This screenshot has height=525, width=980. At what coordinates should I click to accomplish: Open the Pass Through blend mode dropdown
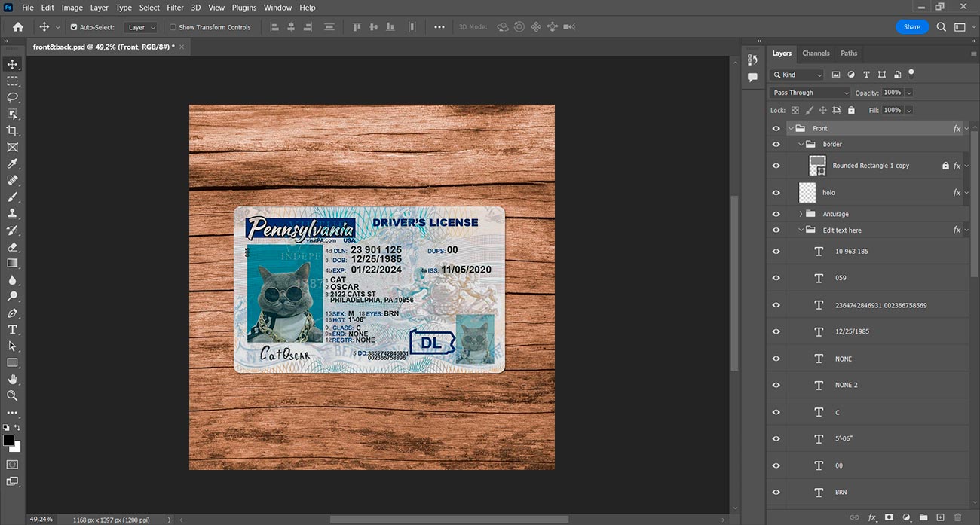[x=810, y=93]
